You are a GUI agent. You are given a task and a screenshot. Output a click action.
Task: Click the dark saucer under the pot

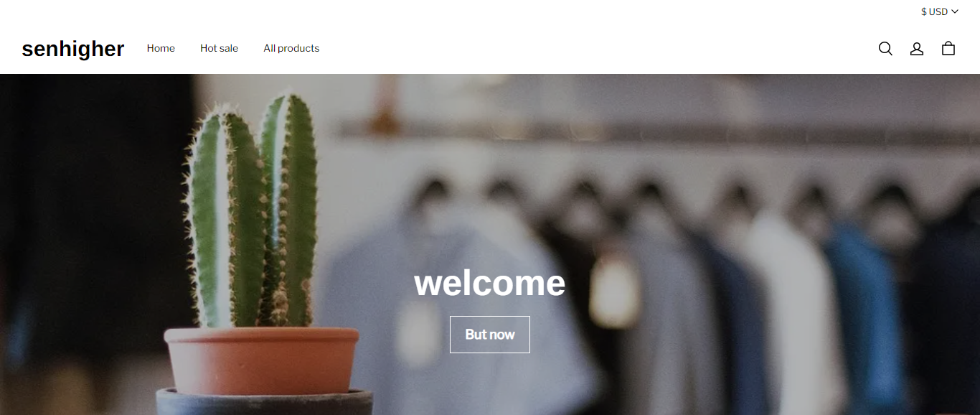(x=265, y=402)
